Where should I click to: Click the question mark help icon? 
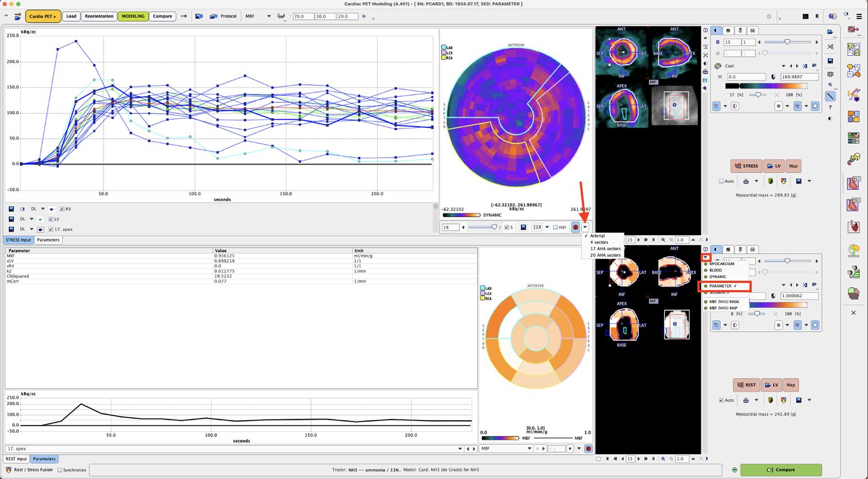pos(831,107)
